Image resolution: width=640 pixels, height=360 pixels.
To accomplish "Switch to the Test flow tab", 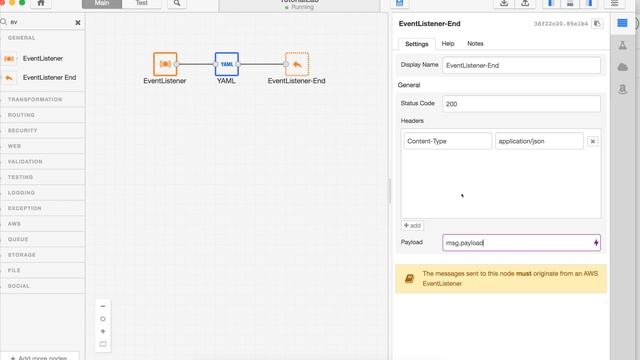I will [x=142, y=3].
